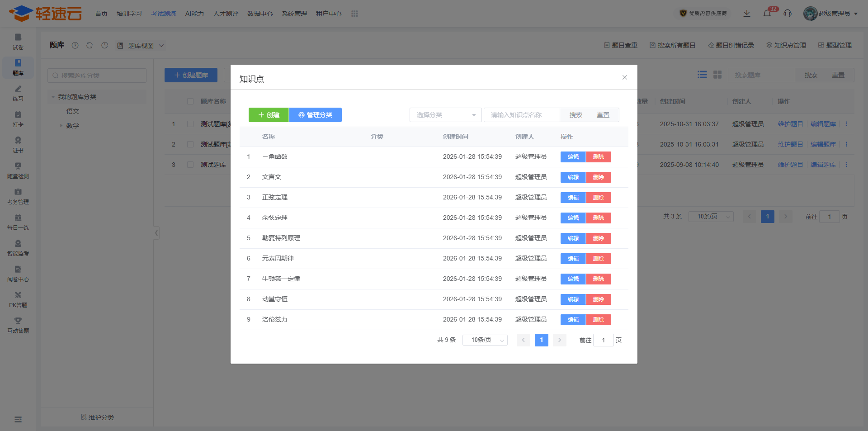
Task: Open PK答题 sidebar icon
Action: click(x=18, y=299)
